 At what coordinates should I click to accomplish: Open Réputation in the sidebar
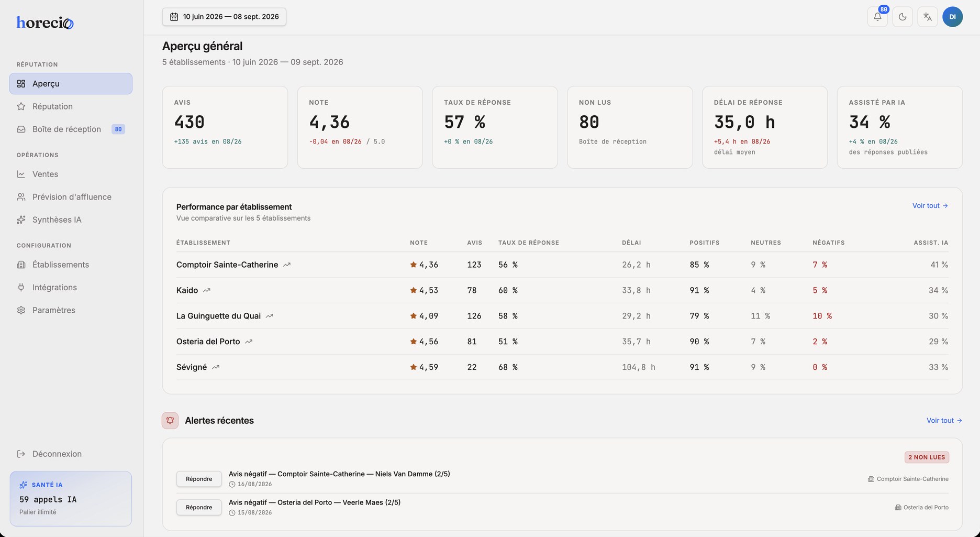click(x=71, y=106)
